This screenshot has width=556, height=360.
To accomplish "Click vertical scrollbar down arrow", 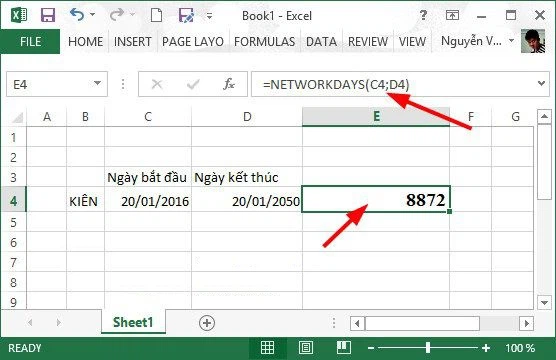I will tap(544, 303).
